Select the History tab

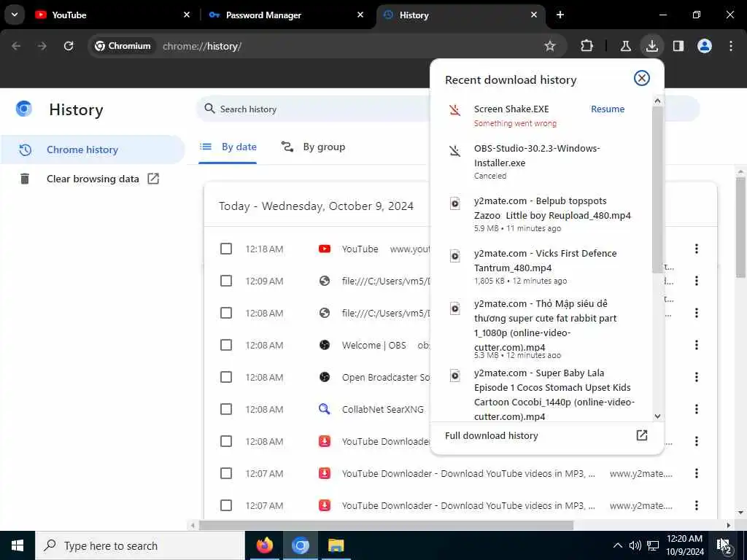(x=460, y=15)
